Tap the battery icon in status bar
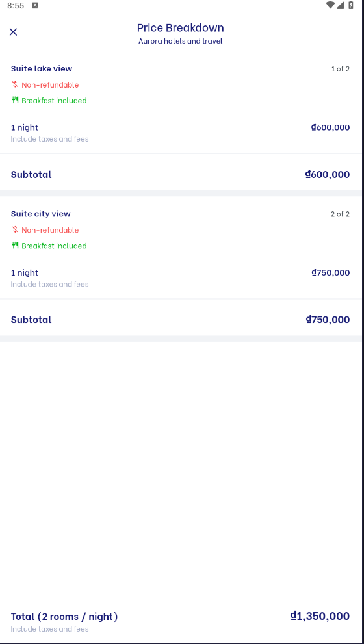The width and height of the screenshot is (364, 644). (x=351, y=5)
